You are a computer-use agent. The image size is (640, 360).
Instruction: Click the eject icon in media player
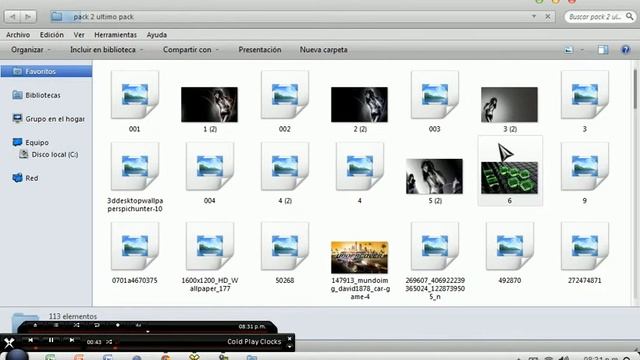[x=36, y=325]
